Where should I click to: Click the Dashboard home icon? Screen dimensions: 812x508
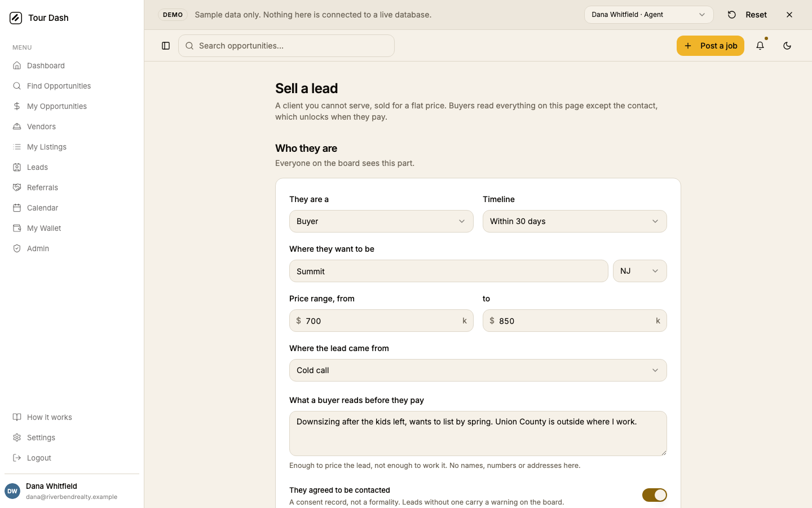tap(17, 65)
